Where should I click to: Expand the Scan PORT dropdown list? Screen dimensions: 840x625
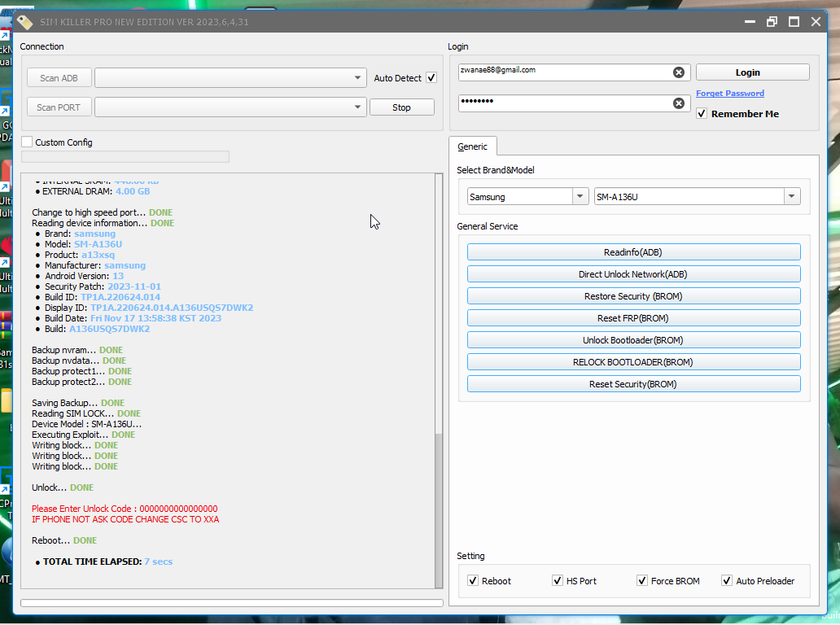[358, 107]
